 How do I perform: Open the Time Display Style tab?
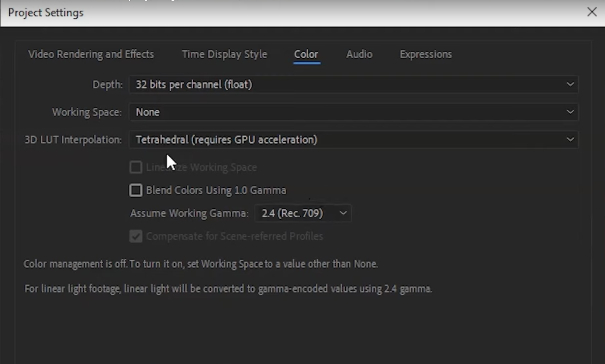tap(224, 54)
